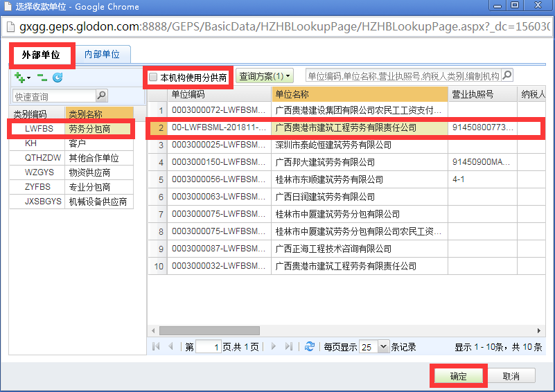The image size is (555, 392).
Task: Select row 1 广西贵港建设集团有限公司农民工工资支付
Action: [x=346, y=110]
